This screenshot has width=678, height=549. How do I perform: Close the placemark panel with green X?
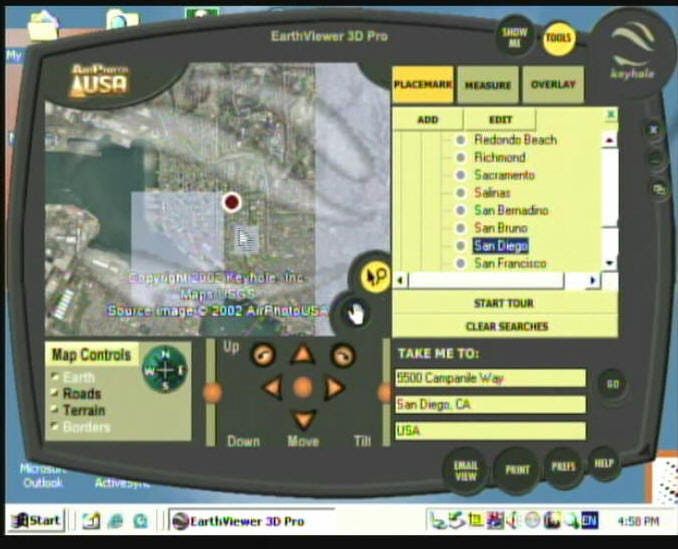(x=611, y=114)
